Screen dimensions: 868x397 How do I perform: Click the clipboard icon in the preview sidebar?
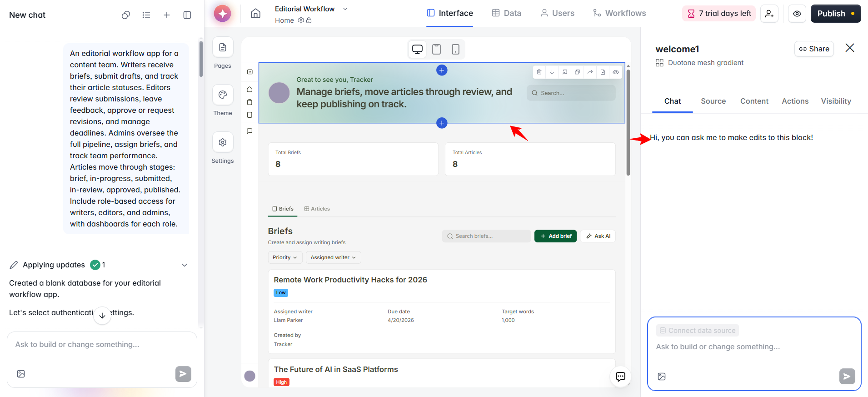(249, 102)
